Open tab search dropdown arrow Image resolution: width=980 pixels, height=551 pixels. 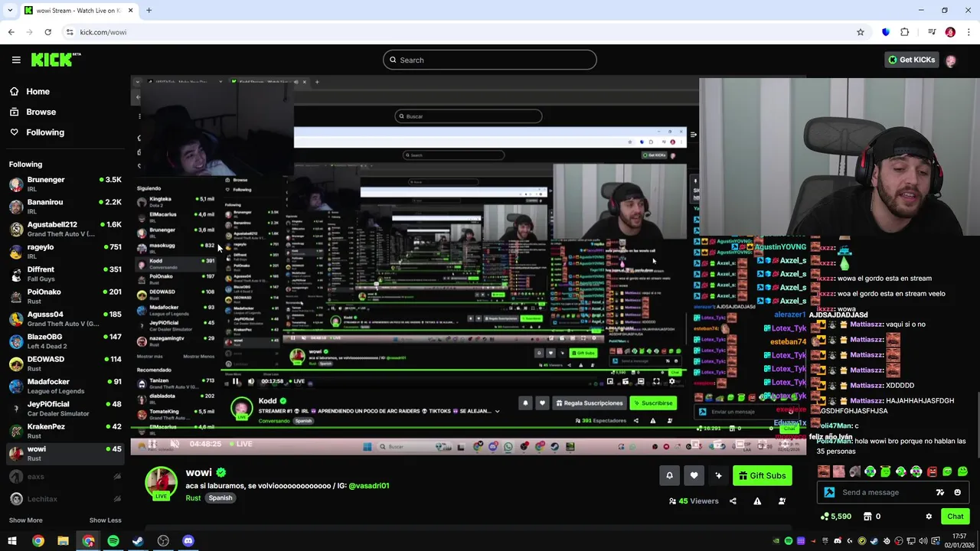10,11
